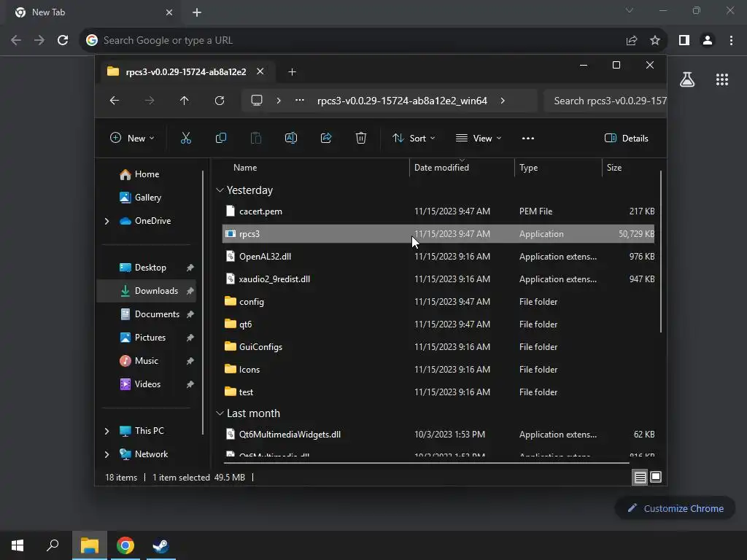Click the file list vertical scrollbar
Viewport: 747px width, 560px height.
pyautogui.click(x=661, y=252)
